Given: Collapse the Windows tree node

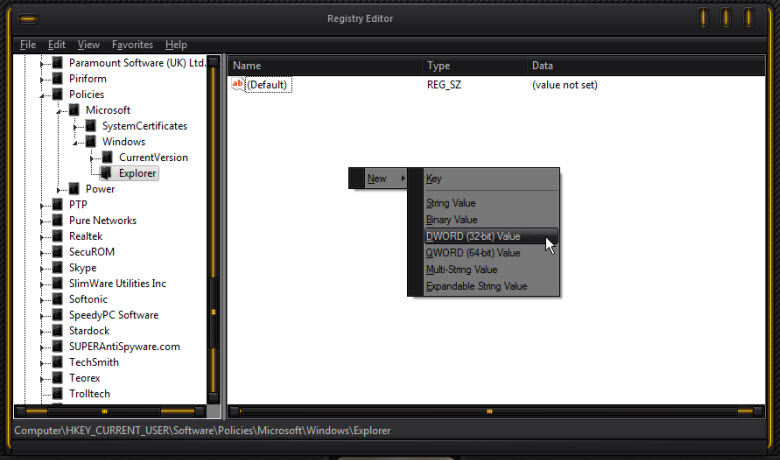Looking at the screenshot, I should coord(75,143).
